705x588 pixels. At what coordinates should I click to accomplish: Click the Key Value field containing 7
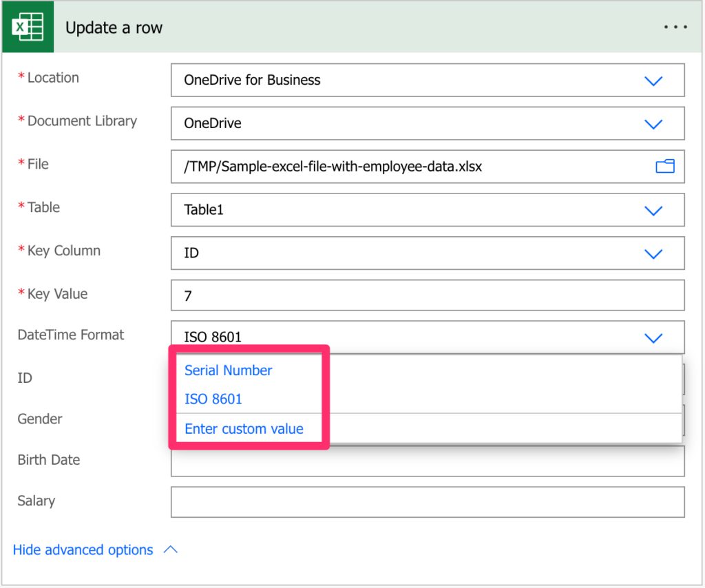[427, 295]
